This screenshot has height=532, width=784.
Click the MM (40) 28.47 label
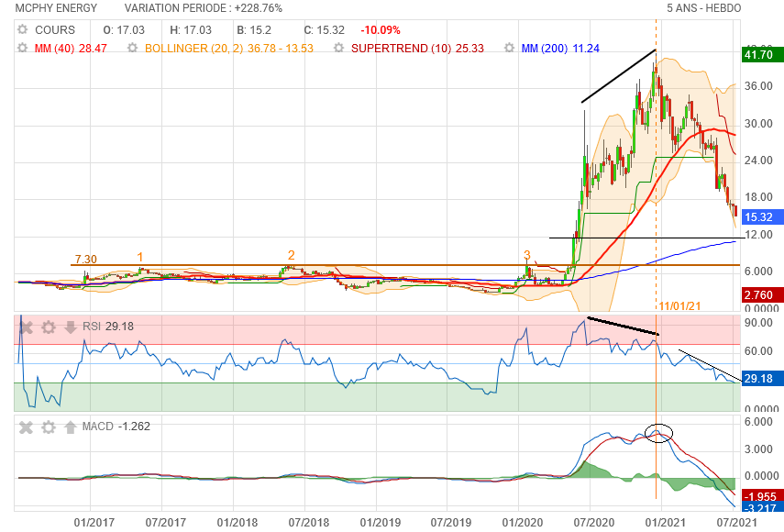pyautogui.click(x=71, y=49)
